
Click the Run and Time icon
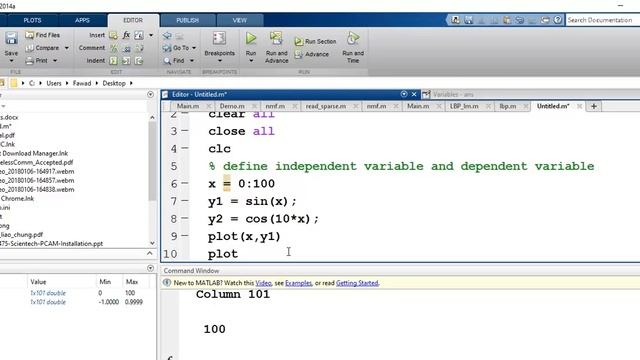[353, 39]
